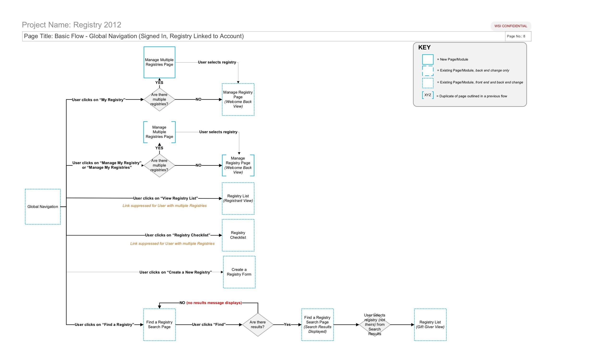Click label "User clicks on "Registry Checklist""

178,235
